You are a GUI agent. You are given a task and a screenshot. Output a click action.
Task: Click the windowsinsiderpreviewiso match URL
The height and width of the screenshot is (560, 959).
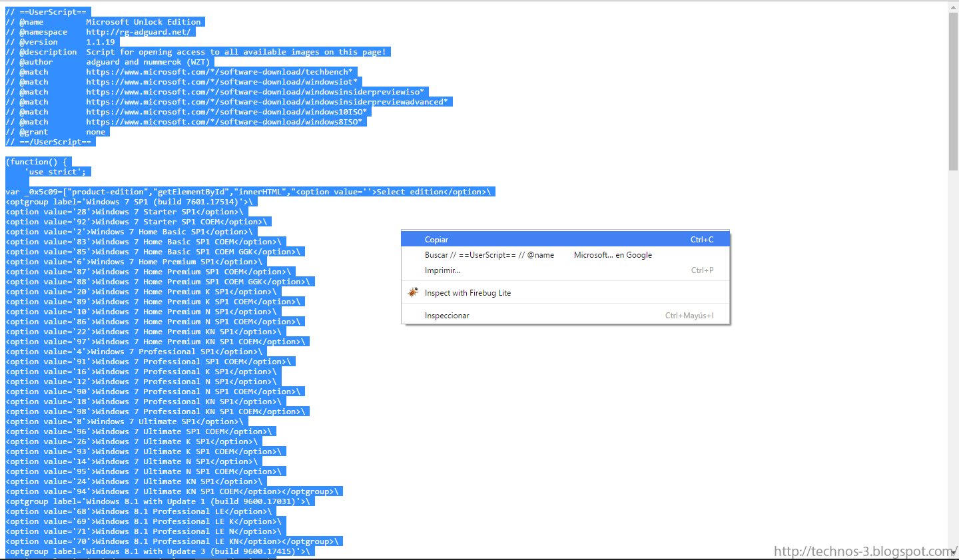pos(255,92)
